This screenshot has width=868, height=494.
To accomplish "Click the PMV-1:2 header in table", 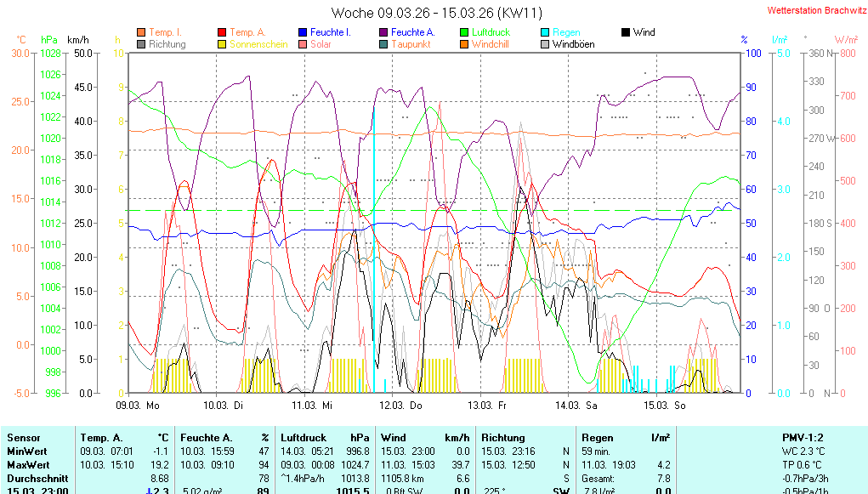I will (803, 438).
